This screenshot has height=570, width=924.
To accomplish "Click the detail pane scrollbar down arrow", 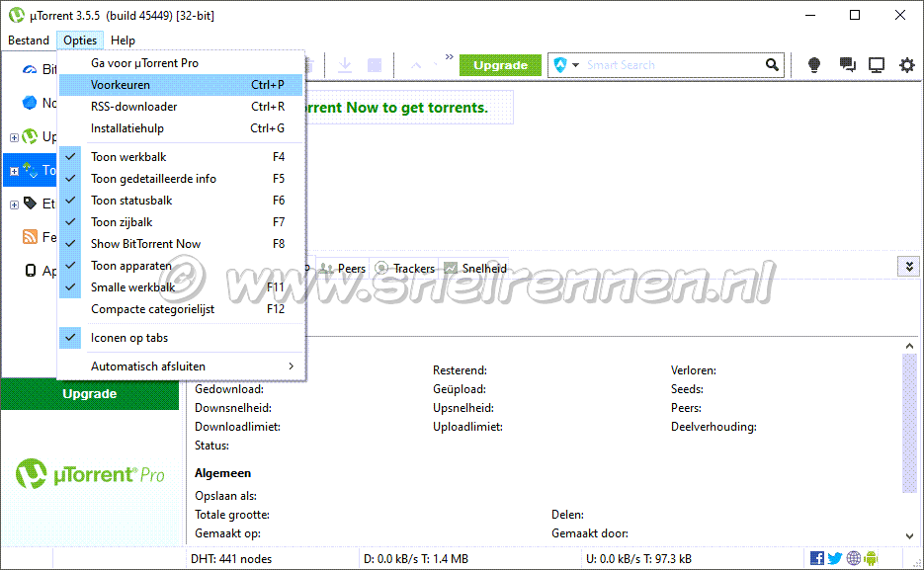I will pyautogui.click(x=909, y=535).
